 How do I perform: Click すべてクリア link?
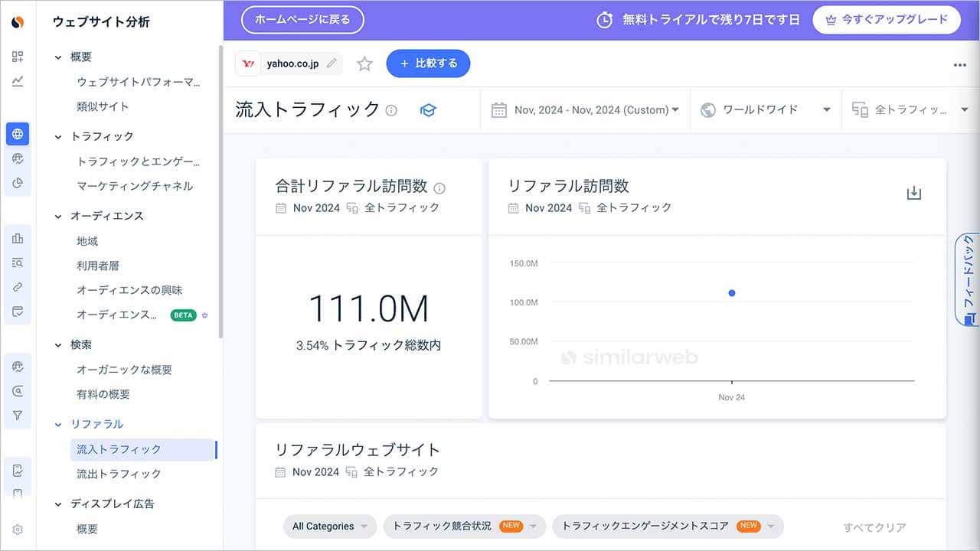[x=874, y=527]
